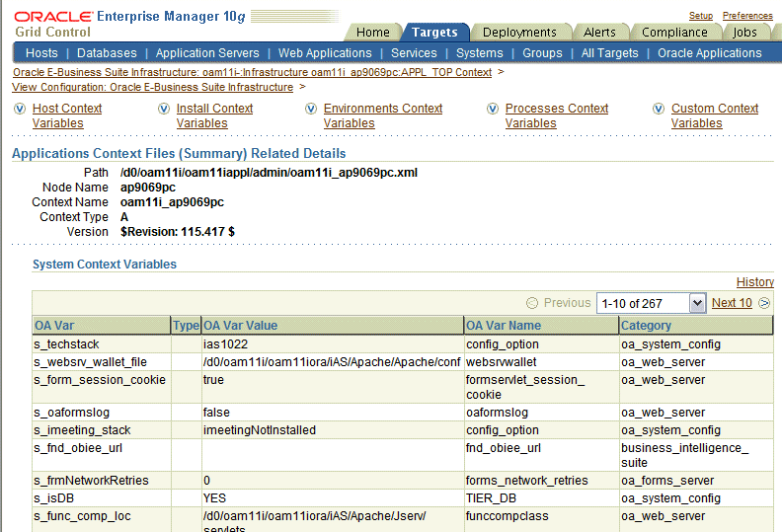Viewport: 782px width, 532px height.
Task: Click the business_intelligence_suite category cell
Action: pos(697,455)
